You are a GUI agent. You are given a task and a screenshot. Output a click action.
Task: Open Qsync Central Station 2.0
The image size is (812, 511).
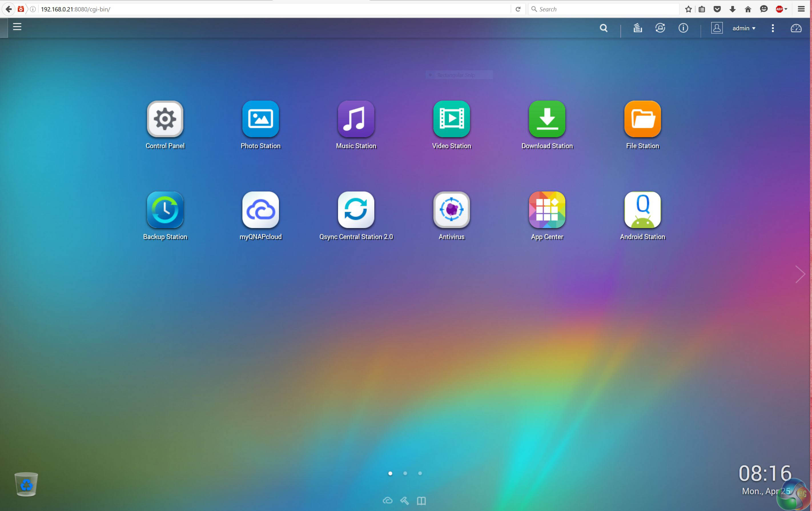(x=356, y=209)
